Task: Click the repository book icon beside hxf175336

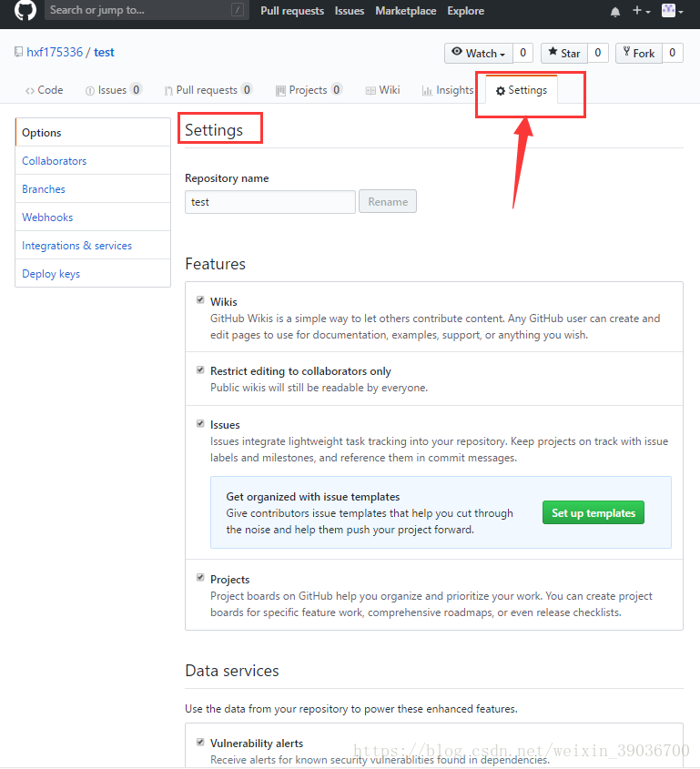Action: (18, 52)
